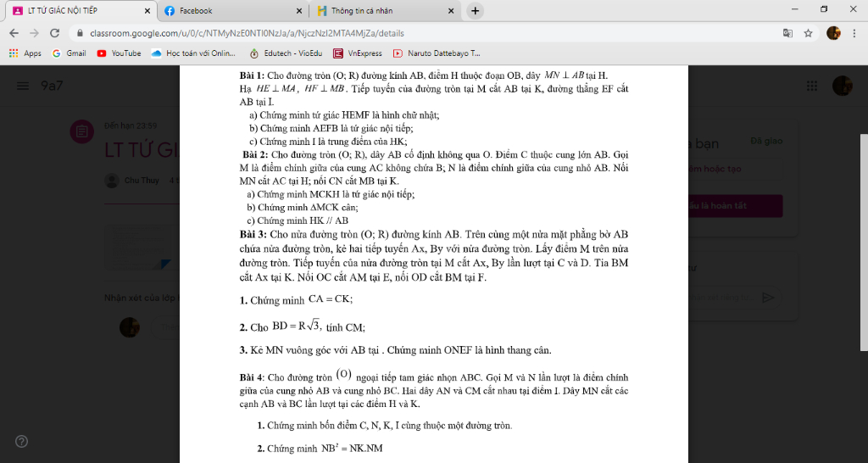Open YouTube bookmark

coord(119,53)
